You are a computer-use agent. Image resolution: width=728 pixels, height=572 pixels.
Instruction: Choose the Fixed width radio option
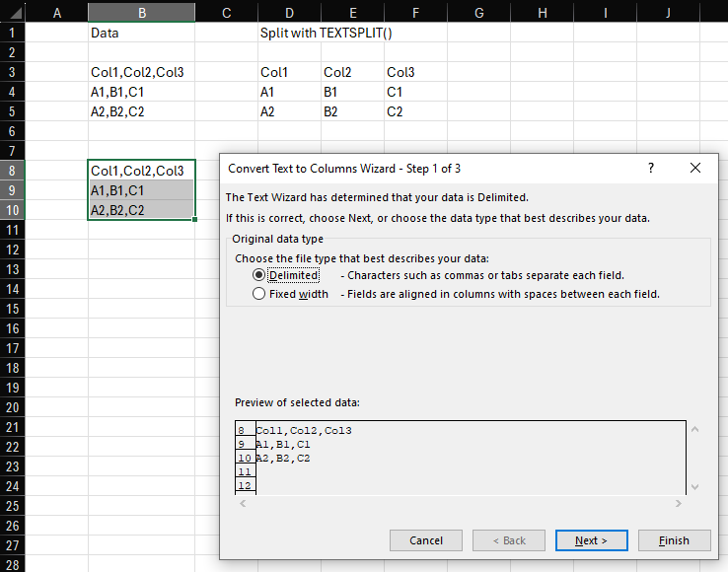point(259,294)
